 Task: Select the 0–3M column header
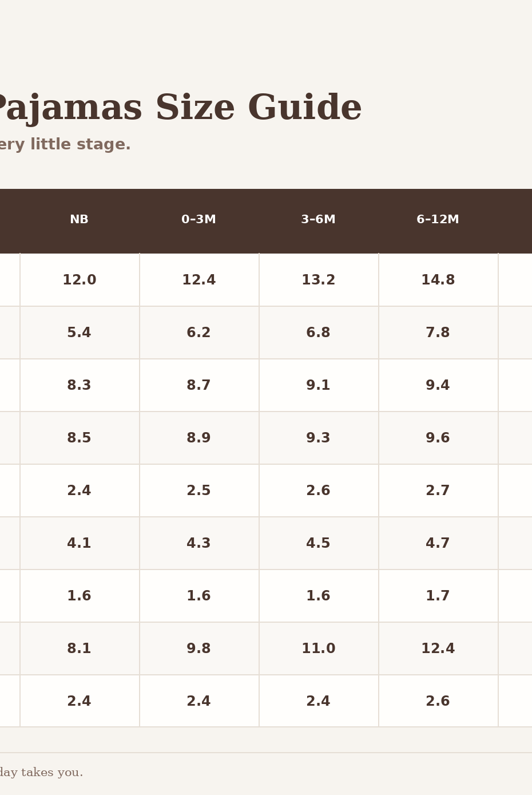199,220
